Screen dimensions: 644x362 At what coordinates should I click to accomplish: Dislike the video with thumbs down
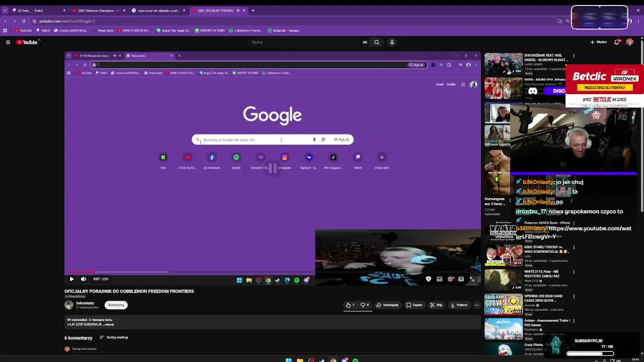click(x=364, y=305)
